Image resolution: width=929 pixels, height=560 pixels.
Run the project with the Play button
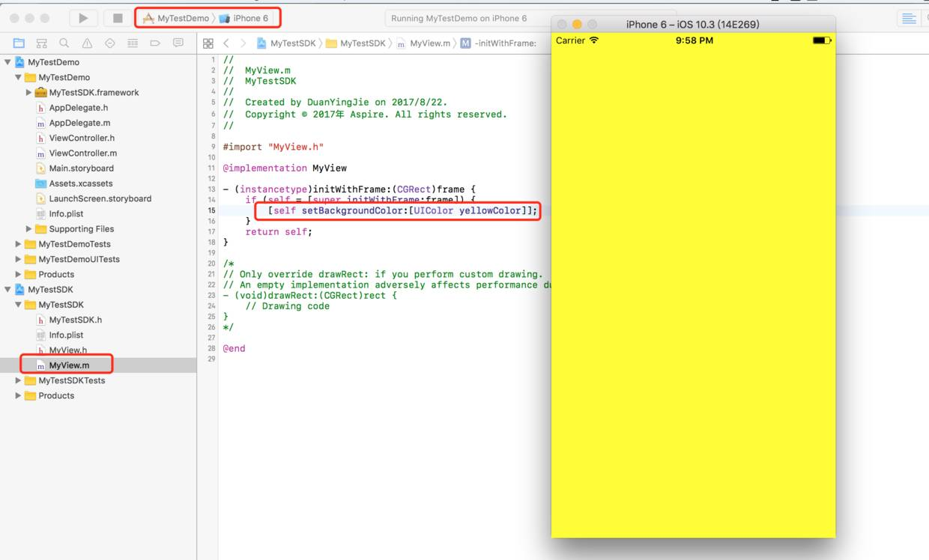[83, 18]
